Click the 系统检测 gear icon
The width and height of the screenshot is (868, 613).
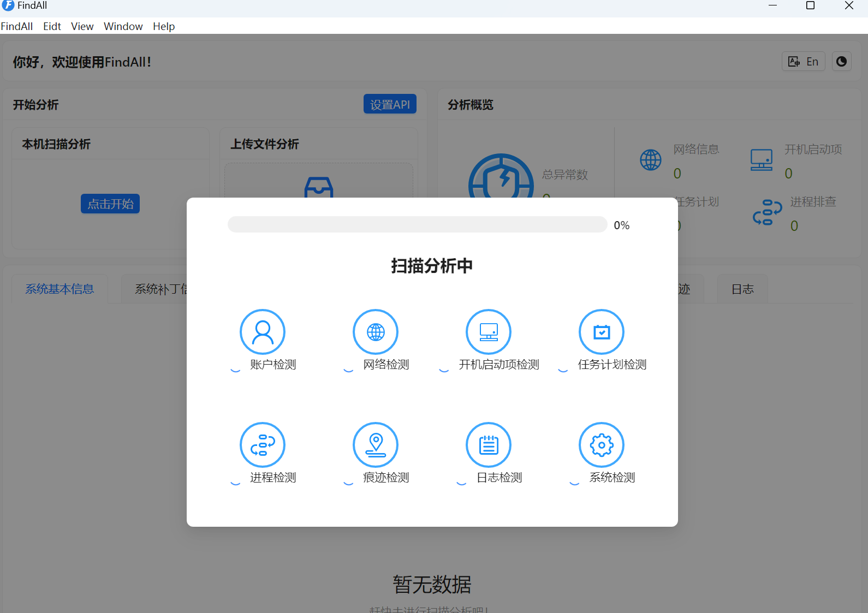602,445
